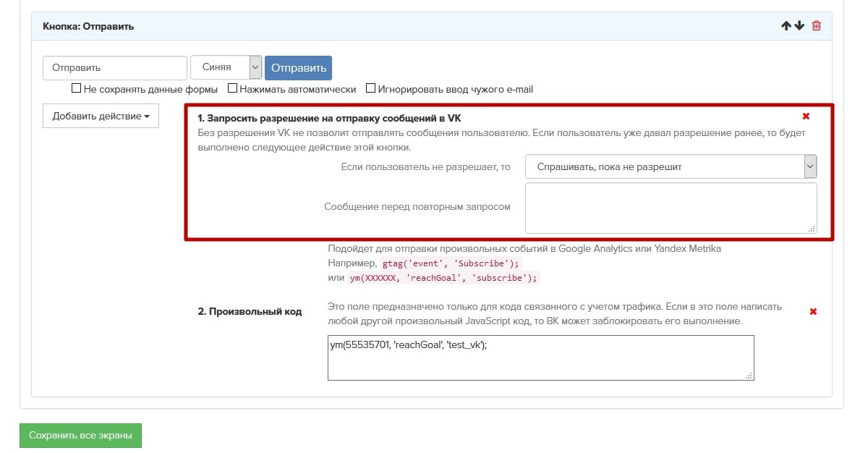Focus the button label field 'Отправить'
868x453 pixels.
[115, 68]
